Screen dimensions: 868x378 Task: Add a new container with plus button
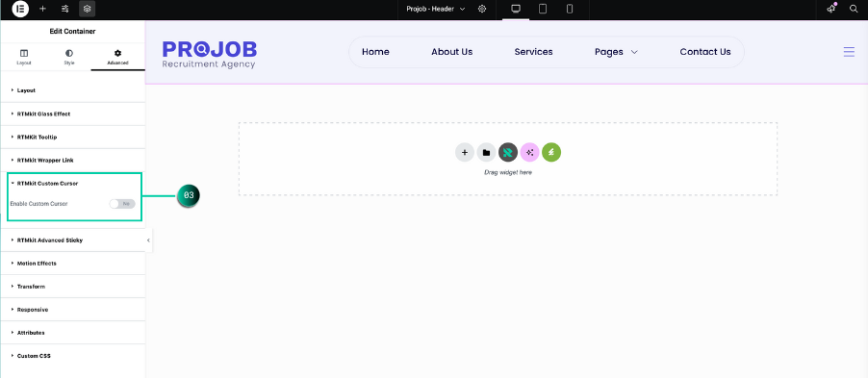pyautogui.click(x=465, y=152)
